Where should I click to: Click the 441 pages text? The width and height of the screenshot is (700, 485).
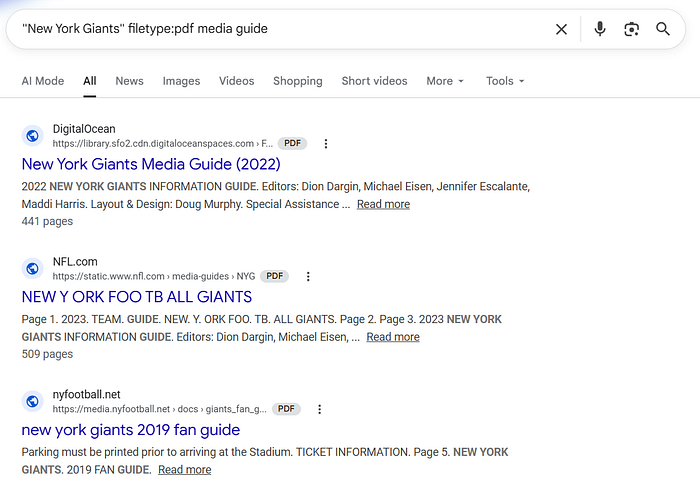[x=47, y=222]
